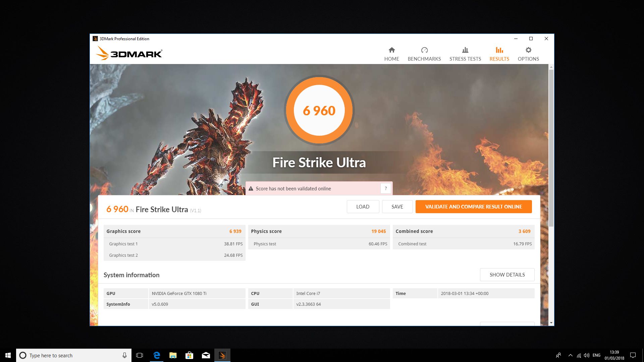
Task: Click the Save result button
Action: [397, 206]
